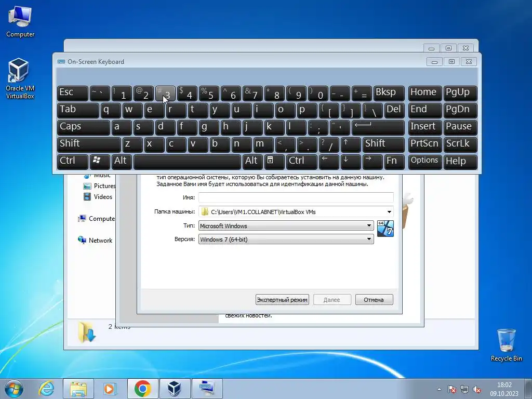Image resolution: width=532 pixels, height=399 pixels.
Task: Expand the Версия Windows 7 (64-bit) dropdown
Action: (x=286, y=239)
